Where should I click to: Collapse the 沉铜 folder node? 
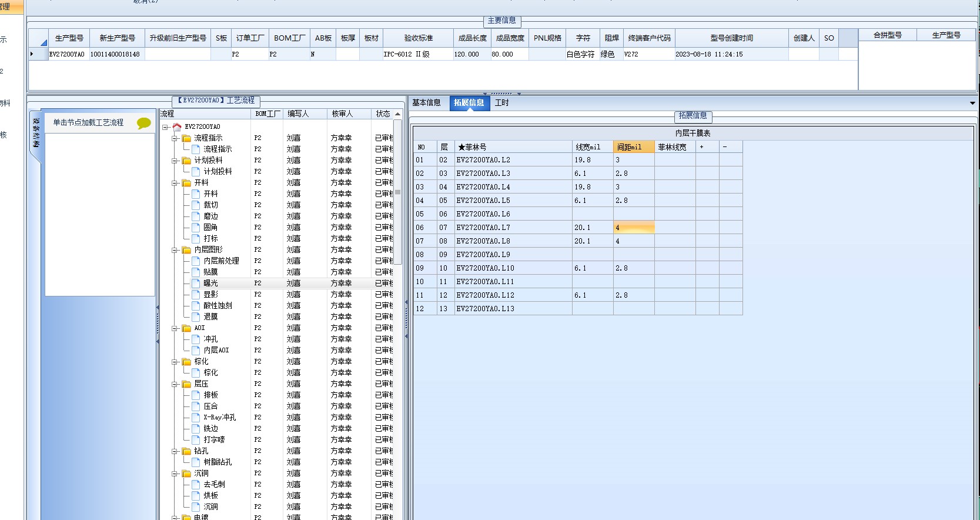[x=175, y=473]
